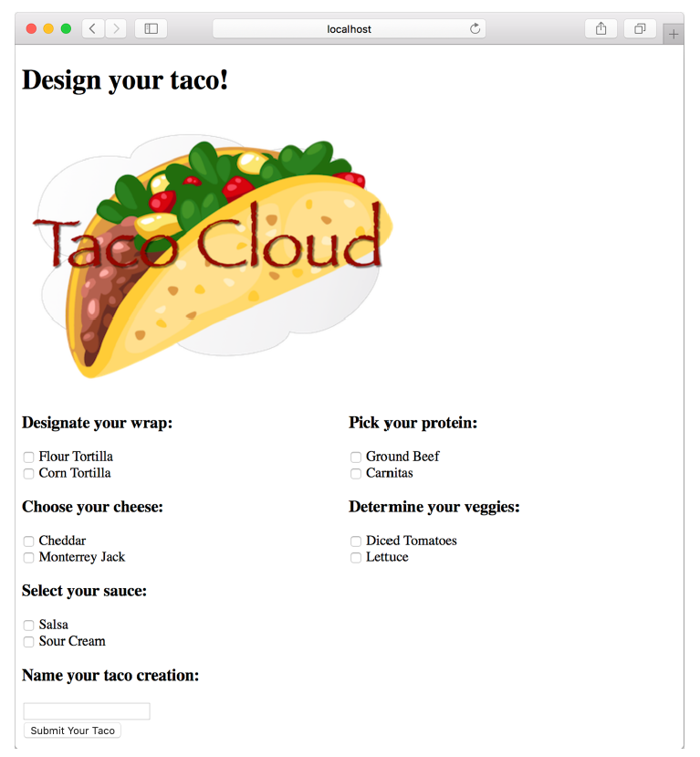The image size is (700, 757).
Task: Click the browser forward arrow button
Action: [x=116, y=29]
